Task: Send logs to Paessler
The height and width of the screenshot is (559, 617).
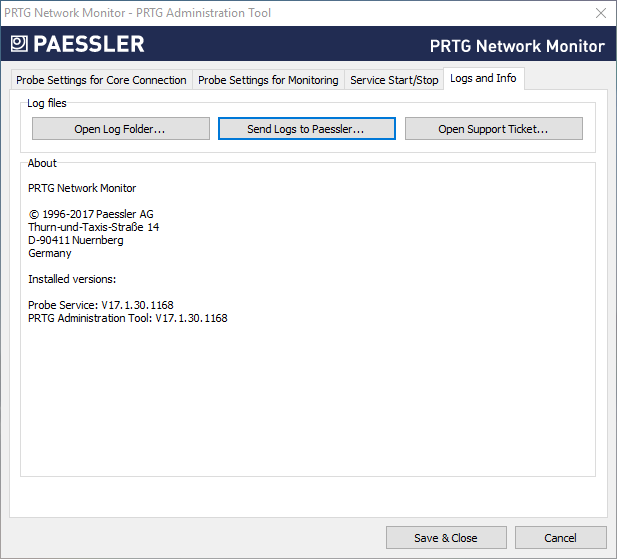Action: [306, 129]
